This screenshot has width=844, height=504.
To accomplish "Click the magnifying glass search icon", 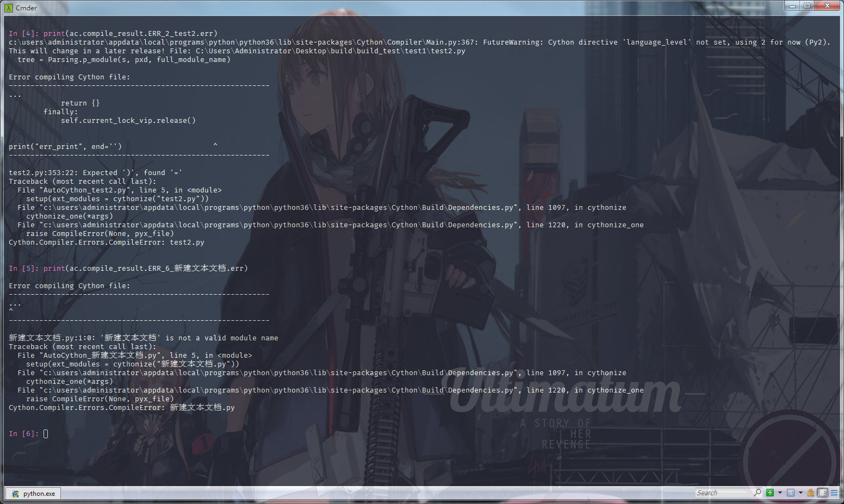I will [758, 493].
